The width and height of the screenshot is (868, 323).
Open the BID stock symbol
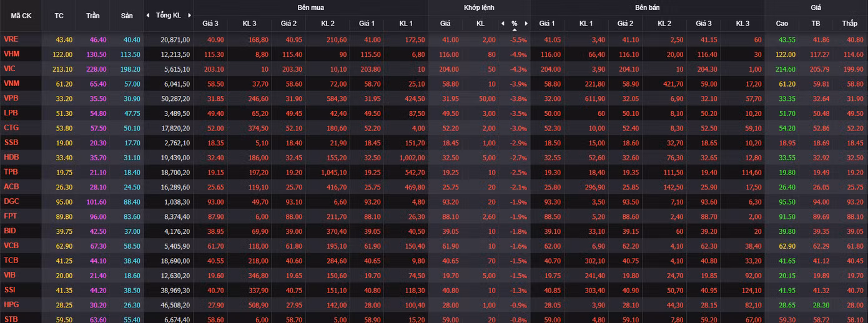(10, 231)
